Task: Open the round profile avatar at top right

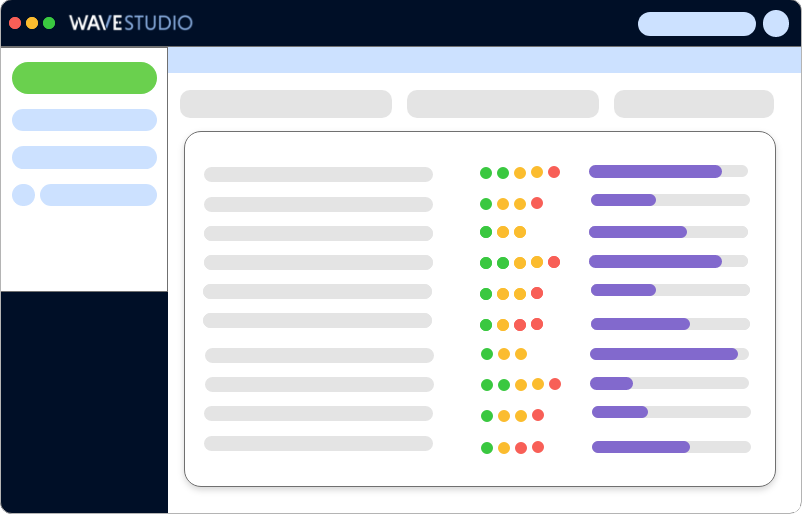Action: point(775,24)
